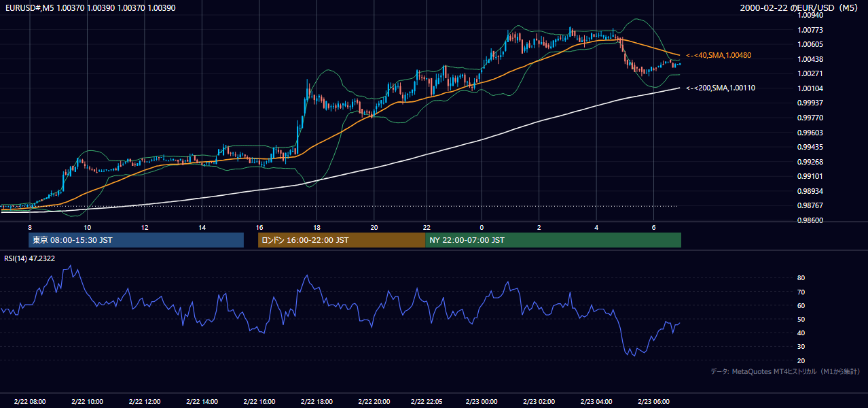
Task: Click price axis value 0.99770
Action: click(x=810, y=118)
